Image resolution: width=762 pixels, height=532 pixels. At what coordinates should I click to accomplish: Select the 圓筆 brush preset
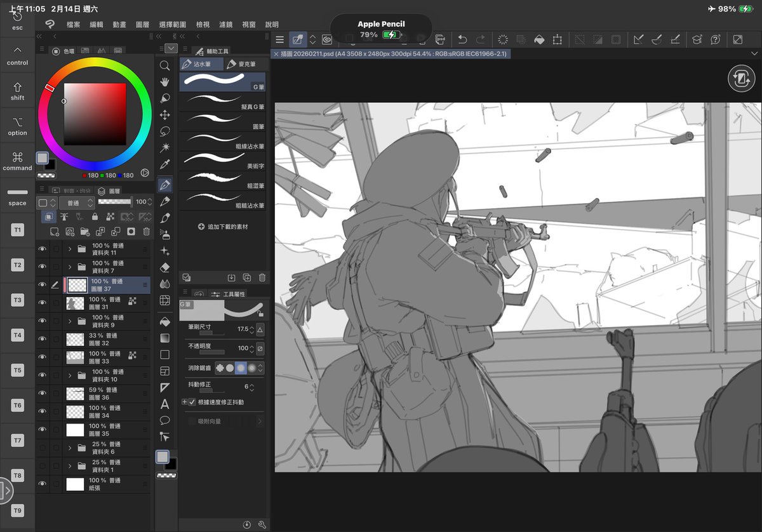pos(223,120)
